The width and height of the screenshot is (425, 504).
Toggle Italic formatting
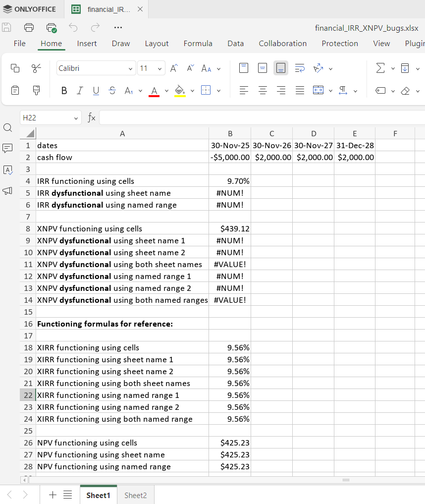(80, 91)
